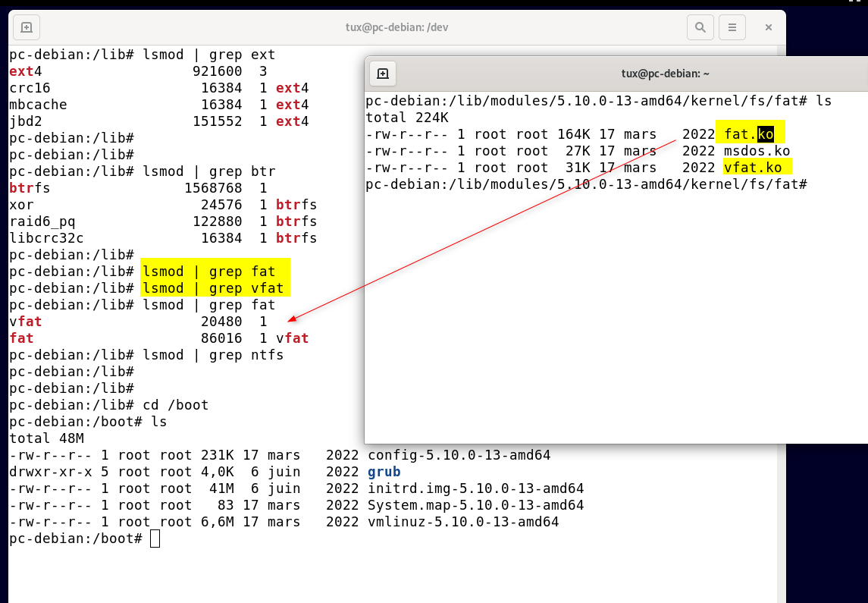Click the 'lsmod | grep btr' command
868x603 pixels.
pos(209,171)
